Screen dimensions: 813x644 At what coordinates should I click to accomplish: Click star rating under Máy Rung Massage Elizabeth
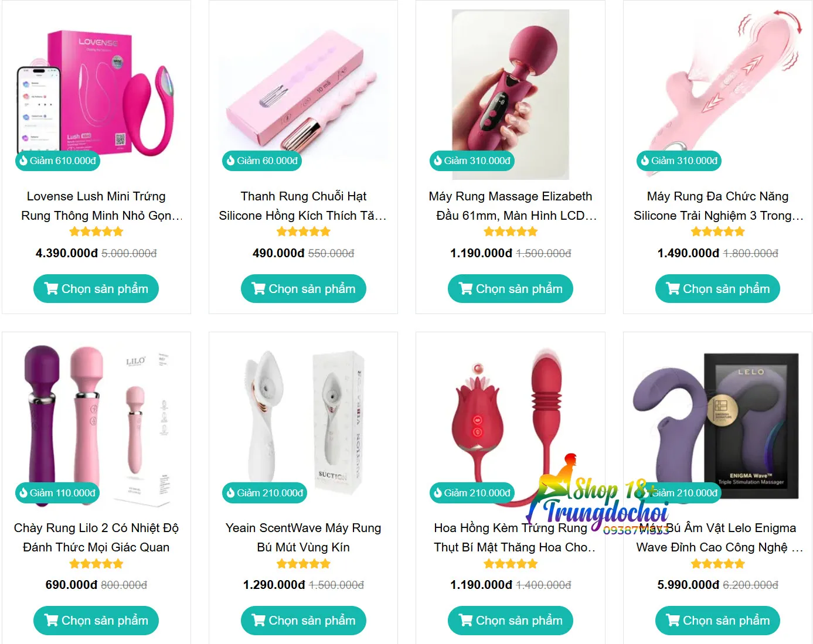[511, 231]
